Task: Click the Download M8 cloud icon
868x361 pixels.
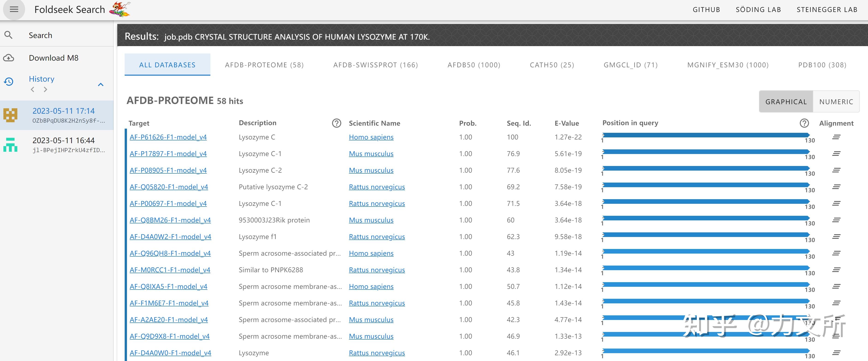Action: pyautogui.click(x=9, y=58)
